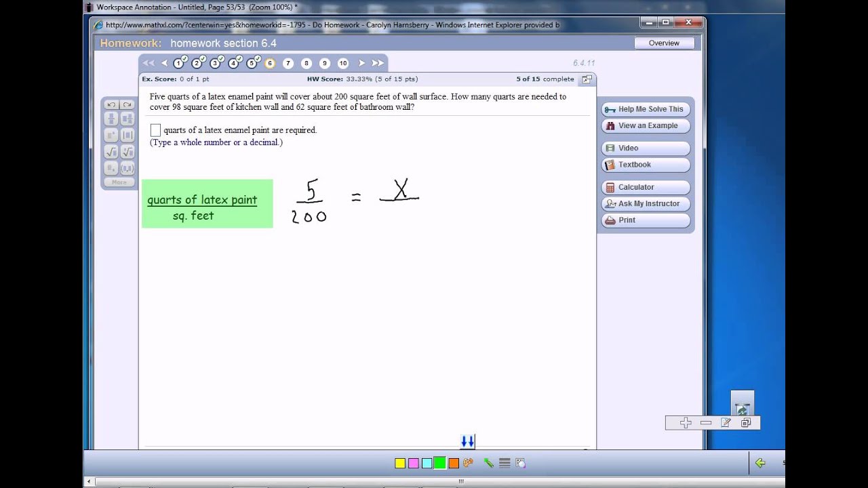Open question 7

tap(288, 63)
